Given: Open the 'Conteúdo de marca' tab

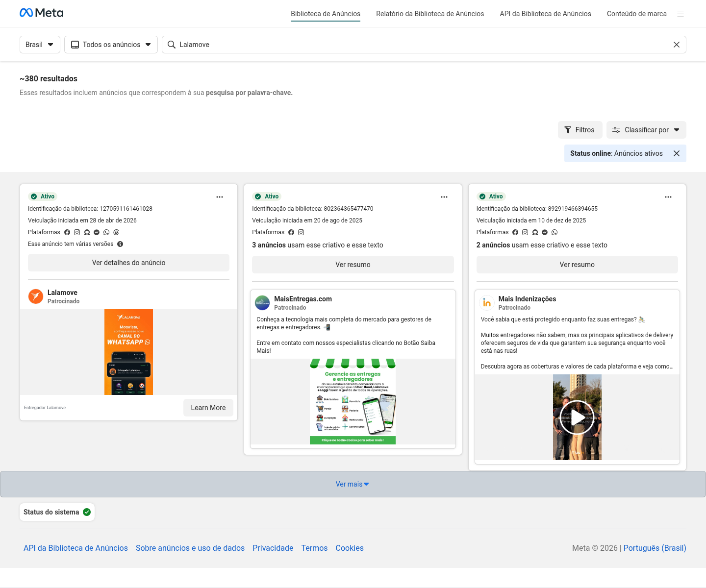Looking at the screenshot, I should coord(637,14).
